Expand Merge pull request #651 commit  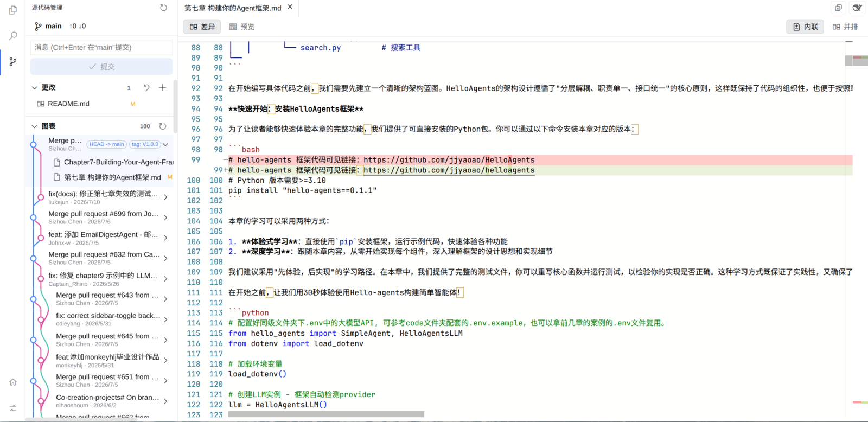click(165, 381)
